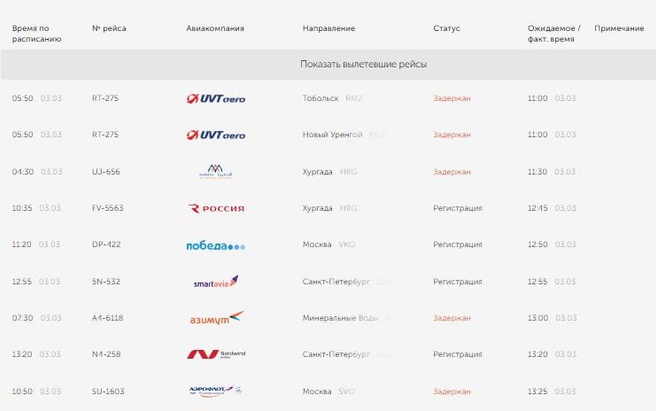Click the Rossiya airline logo
Viewport: 656px width, 411px height.
pos(216,208)
